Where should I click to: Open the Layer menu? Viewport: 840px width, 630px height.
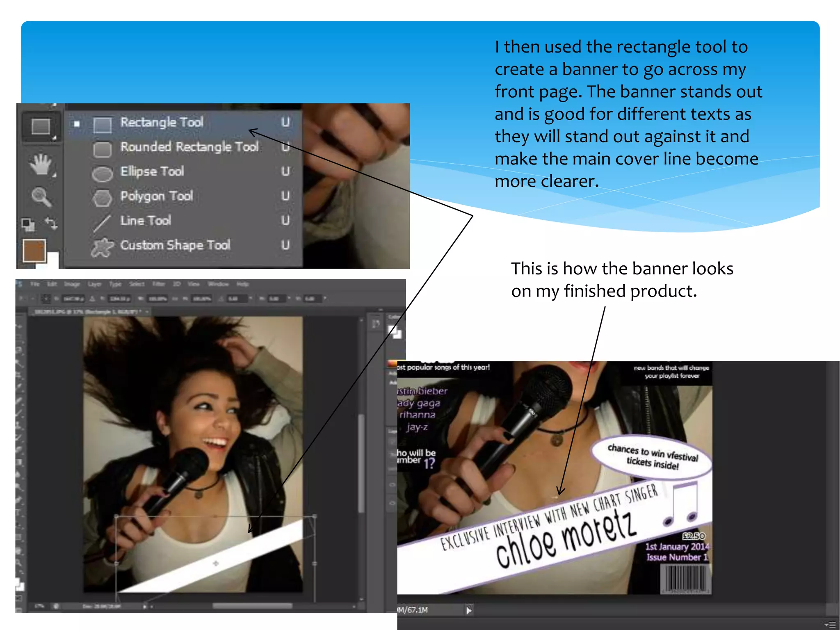(x=94, y=284)
